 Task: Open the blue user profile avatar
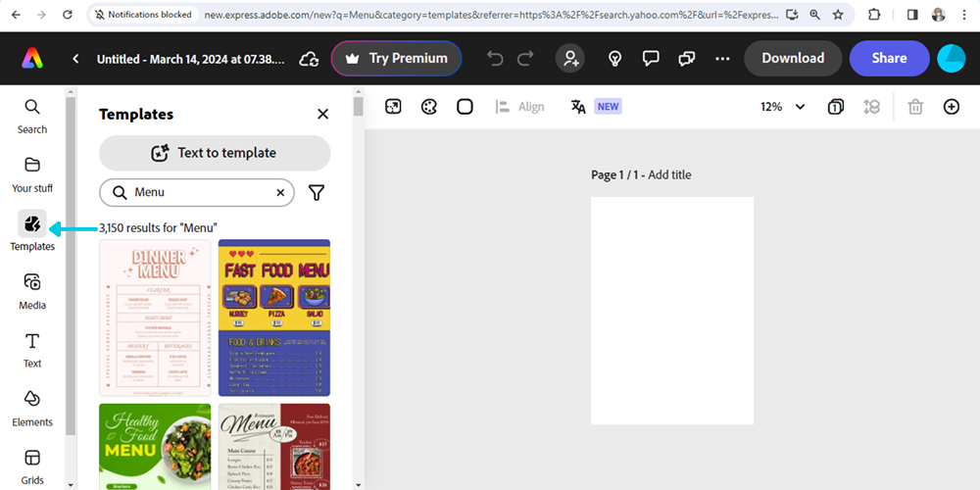coord(952,59)
